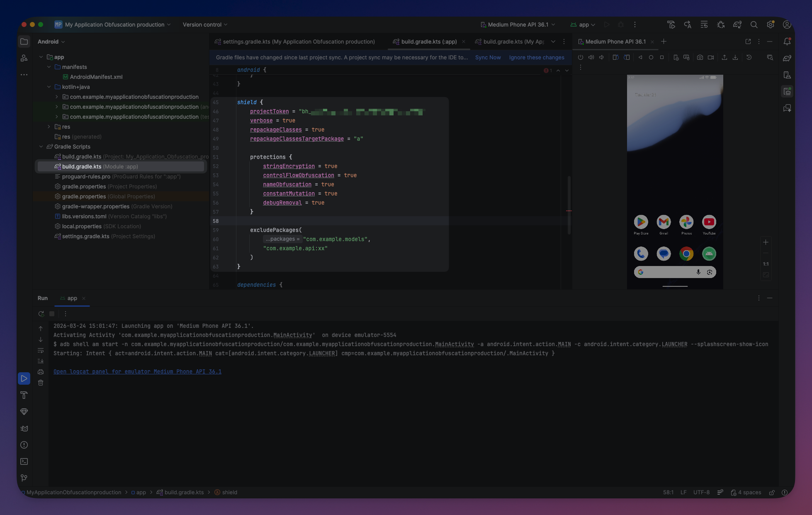Click Sync Now in the Gradle banner
812x515 pixels.
click(x=488, y=57)
